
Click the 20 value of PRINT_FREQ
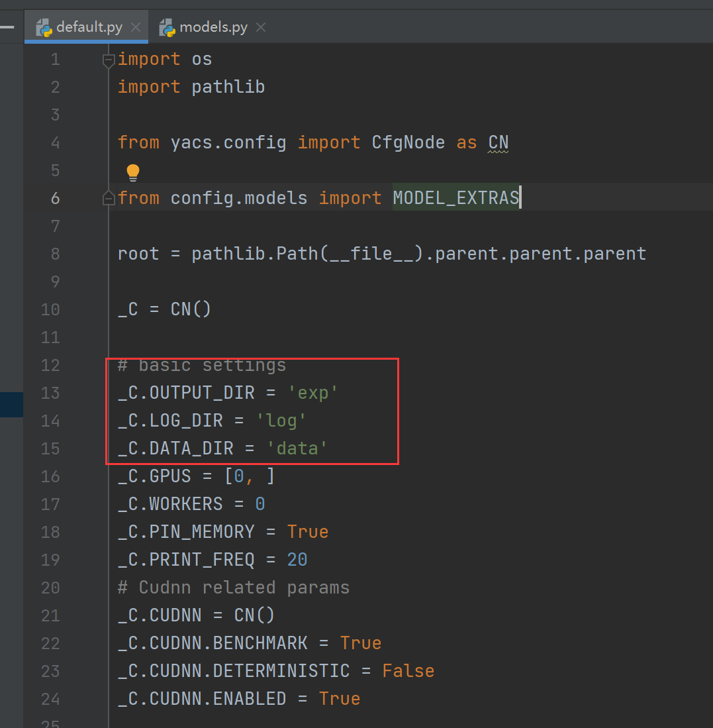click(297, 560)
